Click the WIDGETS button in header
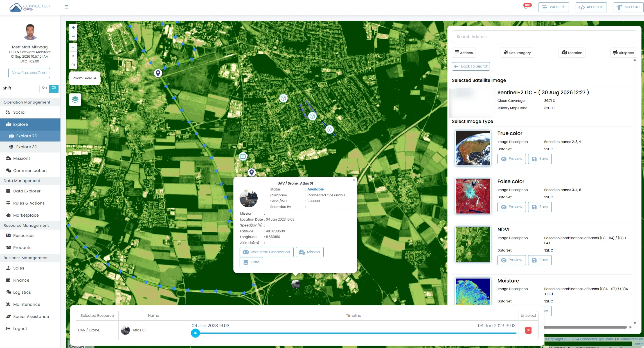Image resolution: width=644 pixels, height=348 pixels. pos(553,7)
